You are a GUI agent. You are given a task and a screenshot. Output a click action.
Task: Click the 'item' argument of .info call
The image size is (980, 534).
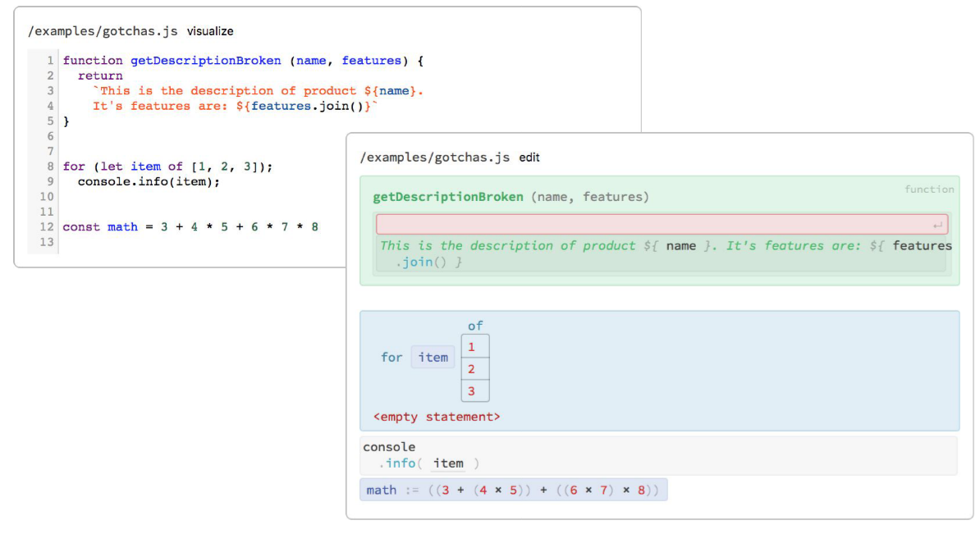pyautogui.click(x=448, y=463)
